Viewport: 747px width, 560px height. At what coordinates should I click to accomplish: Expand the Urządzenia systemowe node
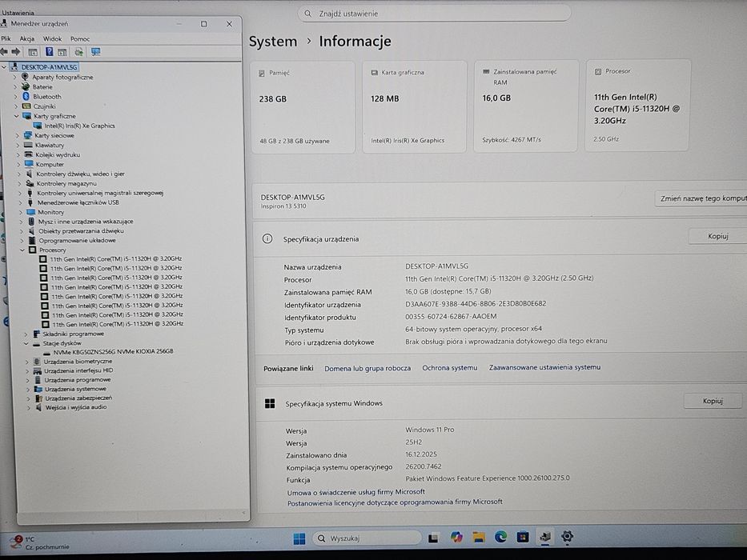click(28, 389)
